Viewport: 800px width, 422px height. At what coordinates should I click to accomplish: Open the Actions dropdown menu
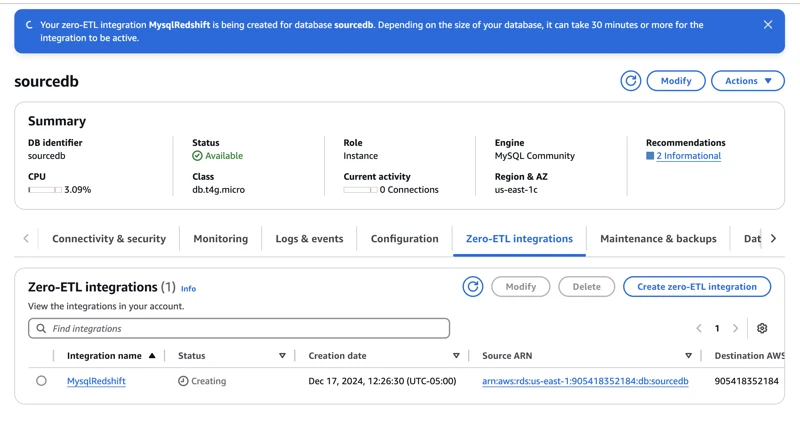click(747, 81)
